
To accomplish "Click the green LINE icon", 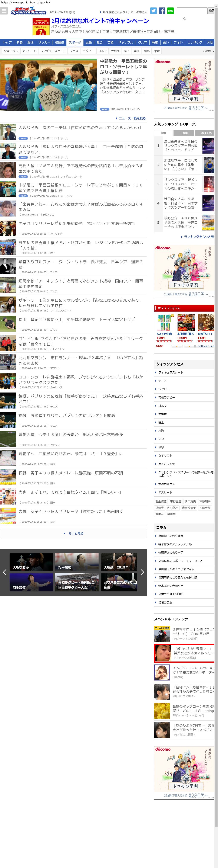I will click(x=171, y=11).
